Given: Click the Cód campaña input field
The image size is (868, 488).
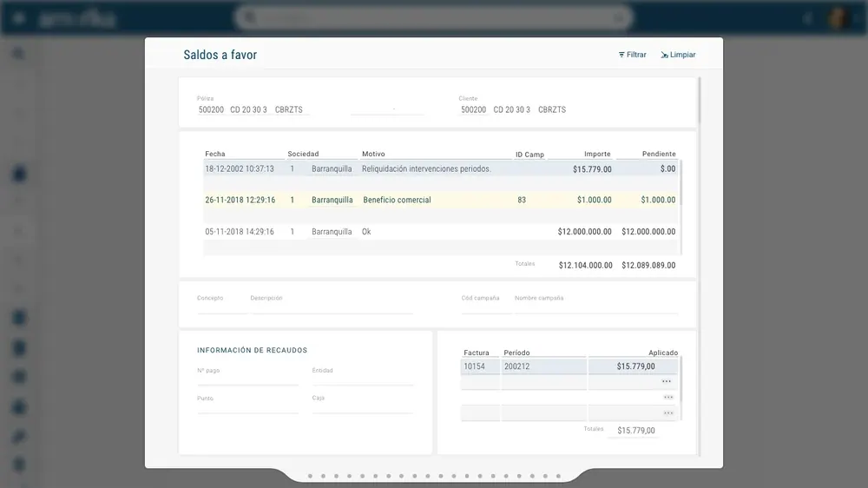Looking at the screenshot, I should (x=486, y=308).
